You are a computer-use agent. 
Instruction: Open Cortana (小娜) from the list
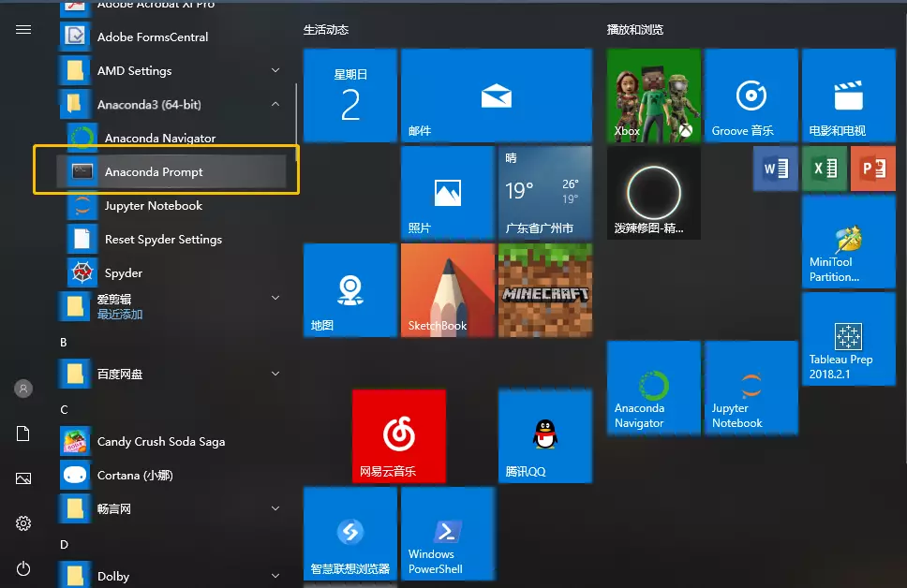tap(171, 476)
